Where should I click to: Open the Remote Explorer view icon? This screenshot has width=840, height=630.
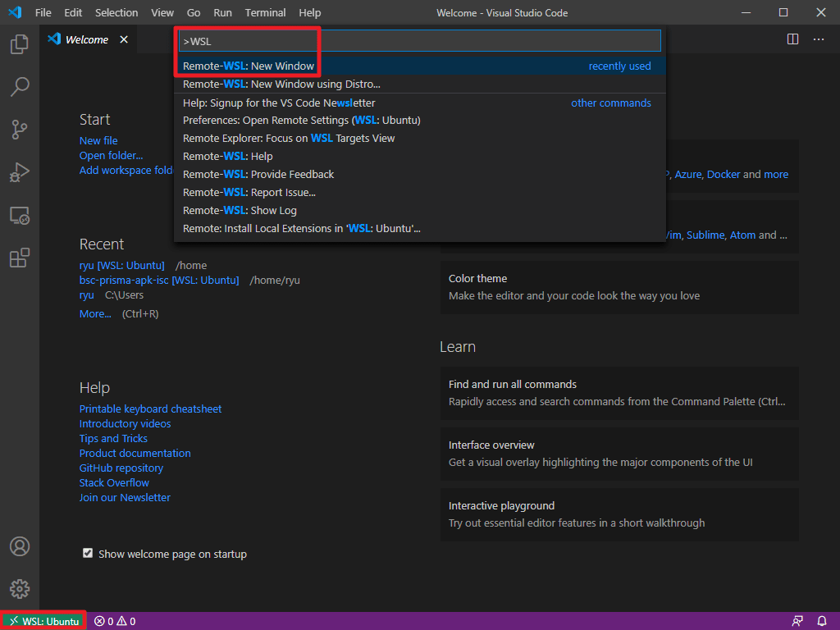click(20, 216)
